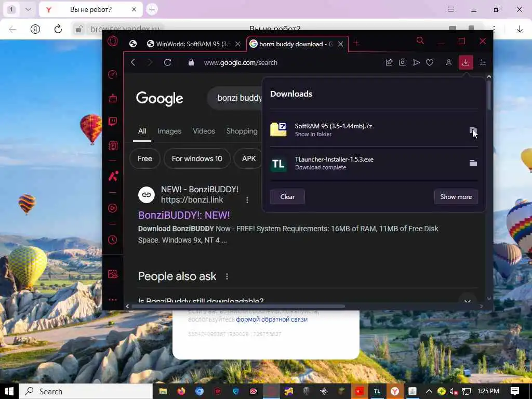
Task: Open History clock icon in Opera sidebar
Action: 113,240
